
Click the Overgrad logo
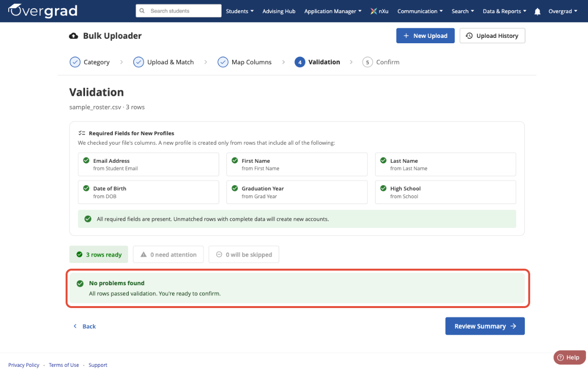click(43, 11)
